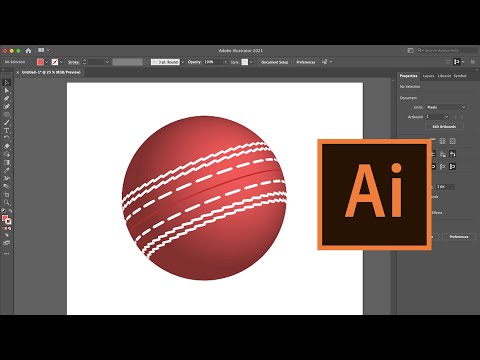
Task: Select the Type tool
Action: tap(7, 130)
